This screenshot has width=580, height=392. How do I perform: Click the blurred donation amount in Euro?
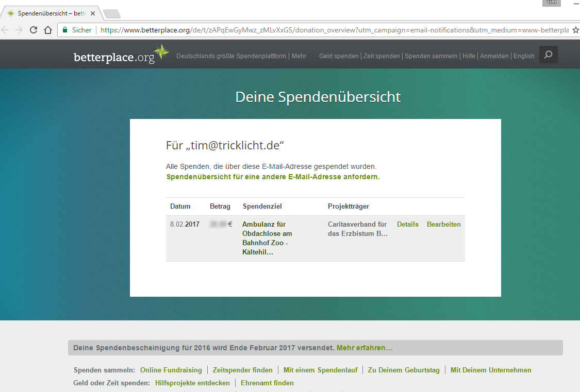point(221,224)
